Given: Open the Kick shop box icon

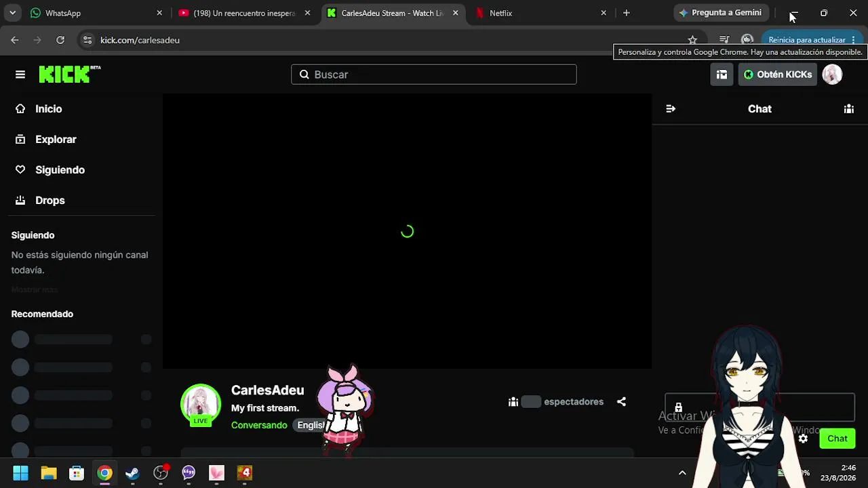Looking at the screenshot, I should [x=722, y=75].
